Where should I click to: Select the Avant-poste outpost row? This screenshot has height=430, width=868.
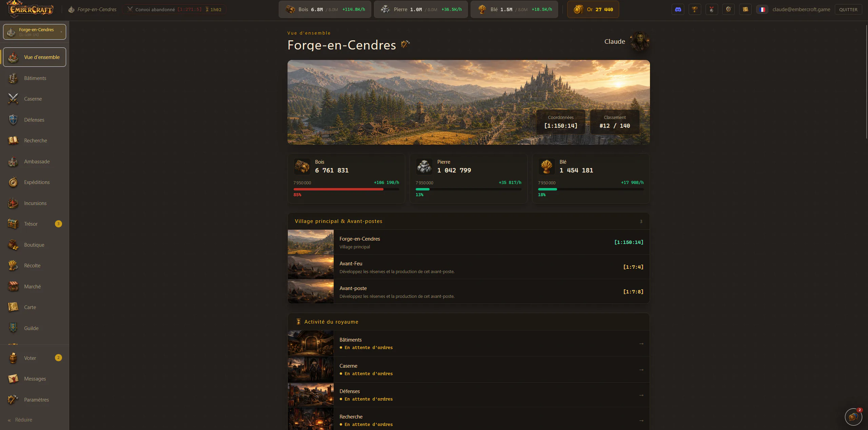point(469,292)
